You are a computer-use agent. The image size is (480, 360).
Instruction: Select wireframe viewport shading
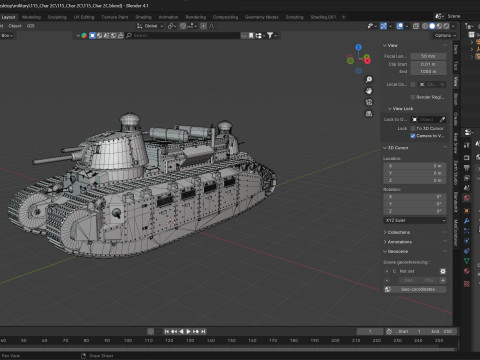(x=425, y=26)
